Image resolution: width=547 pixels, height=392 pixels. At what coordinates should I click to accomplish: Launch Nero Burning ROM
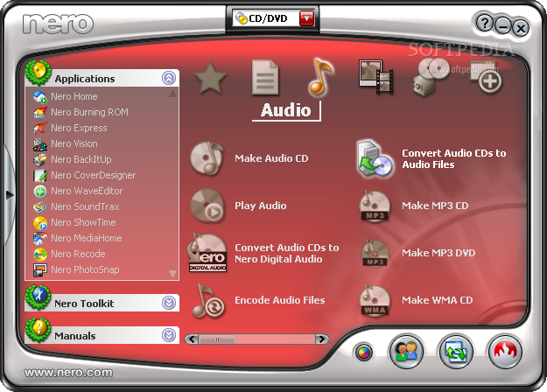(x=89, y=112)
